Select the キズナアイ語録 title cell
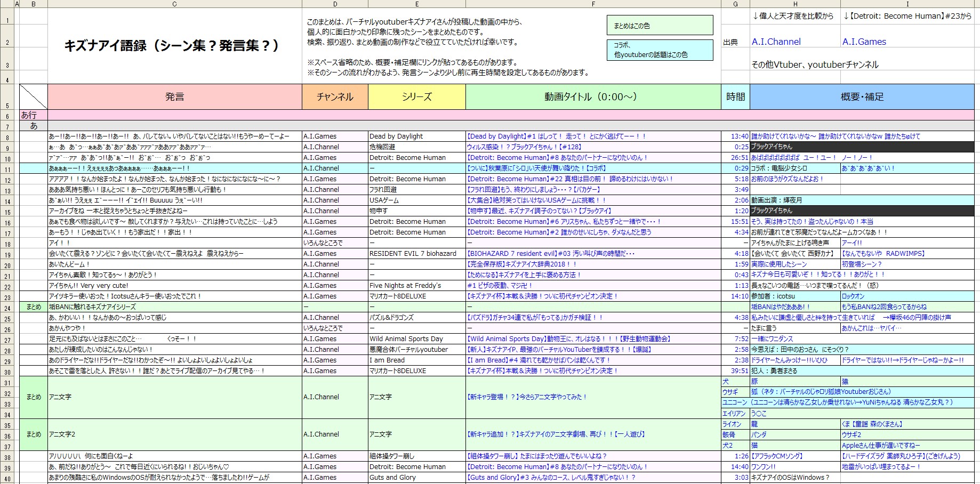The image size is (980, 484). 174,45
